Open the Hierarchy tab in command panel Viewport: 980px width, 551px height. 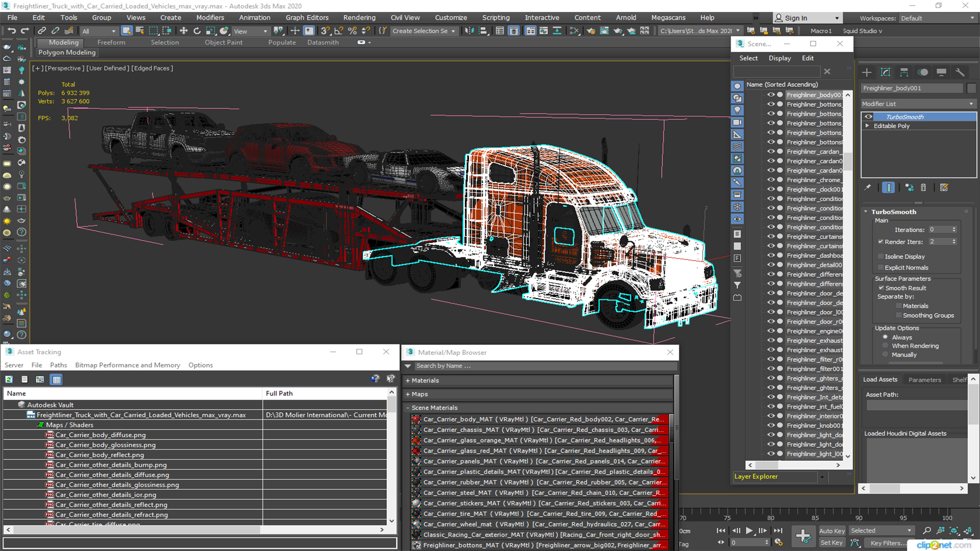click(x=904, y=72)
